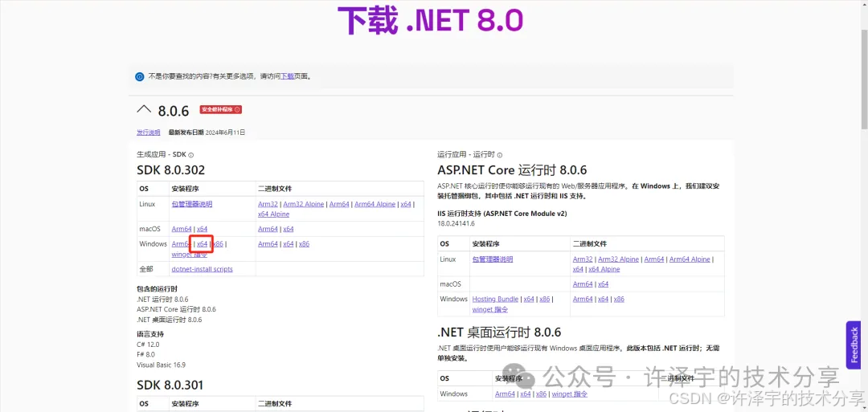Download the SDK 8.0.302 Windows x64 binary
This screenshot has height=412, width=868.
pyautogui.click(x=289, y=244)
